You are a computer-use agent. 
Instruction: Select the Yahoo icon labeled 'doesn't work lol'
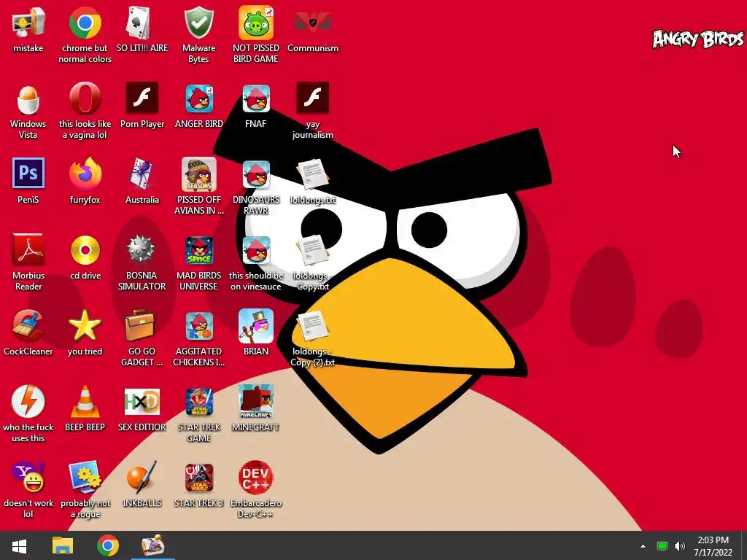[28, 477]
